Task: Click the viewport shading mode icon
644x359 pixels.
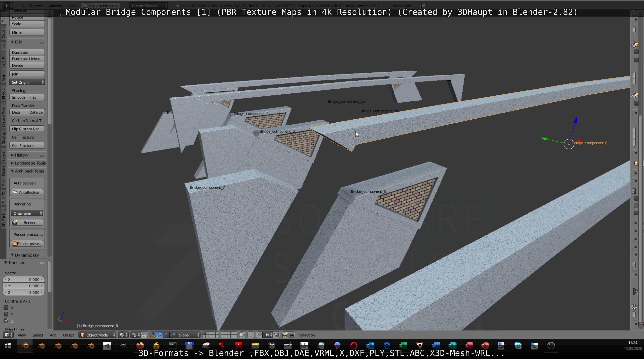Action: 124,335
